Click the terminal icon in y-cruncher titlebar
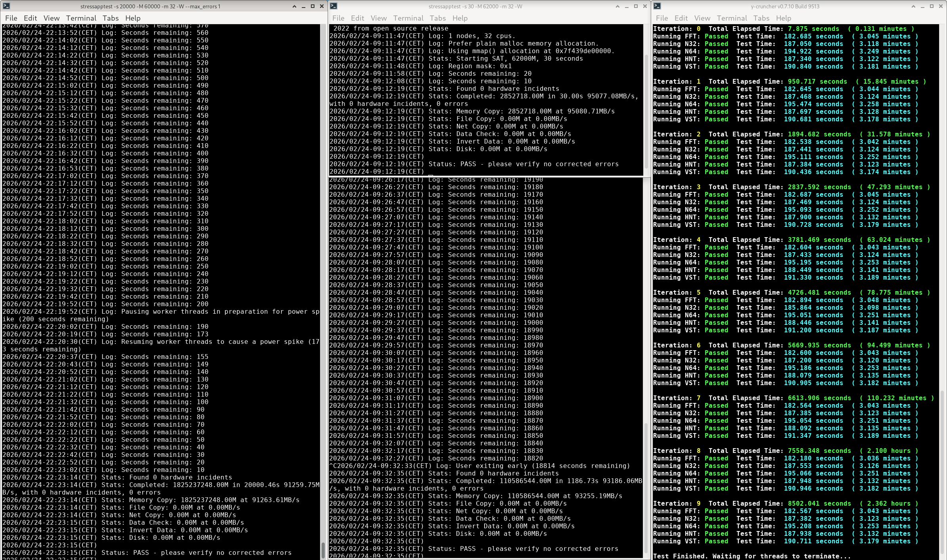Image resolution: width=947 pixels, height=560 pixels. point(657,6)
